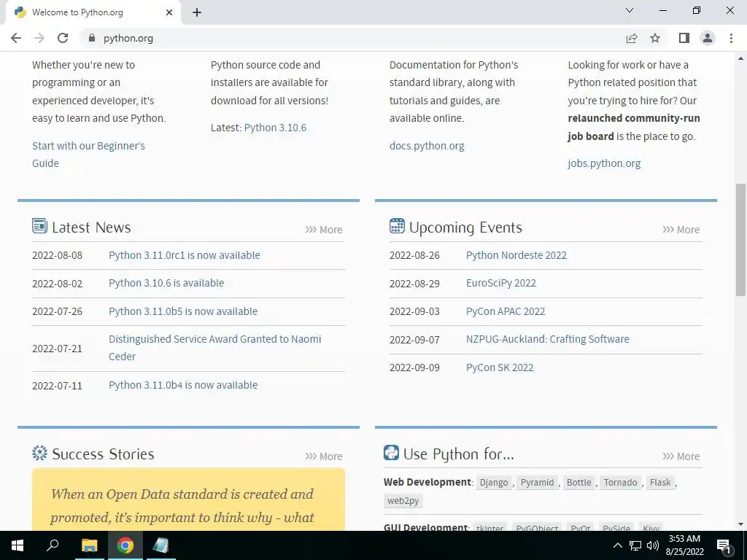Open Start with our Beginner's Guide link
The width and height of the screenshot is (747, 560).
(88, 155)
